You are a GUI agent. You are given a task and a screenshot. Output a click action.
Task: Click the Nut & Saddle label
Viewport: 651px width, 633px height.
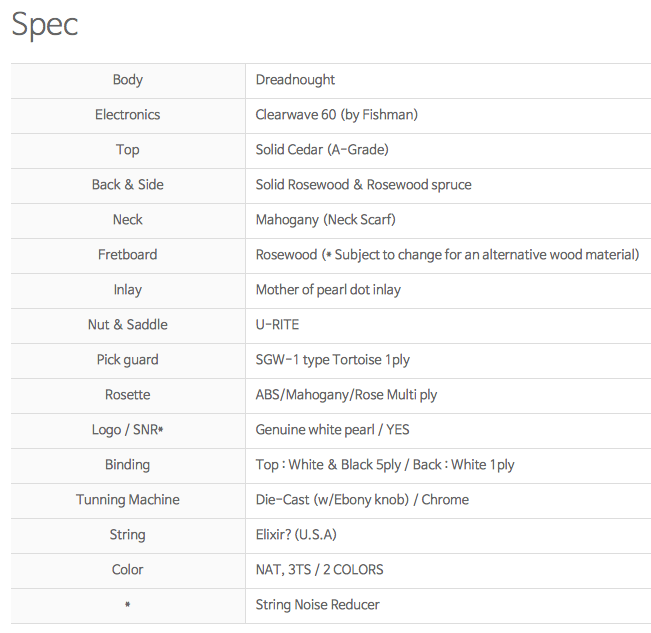[x=128, y=325]
